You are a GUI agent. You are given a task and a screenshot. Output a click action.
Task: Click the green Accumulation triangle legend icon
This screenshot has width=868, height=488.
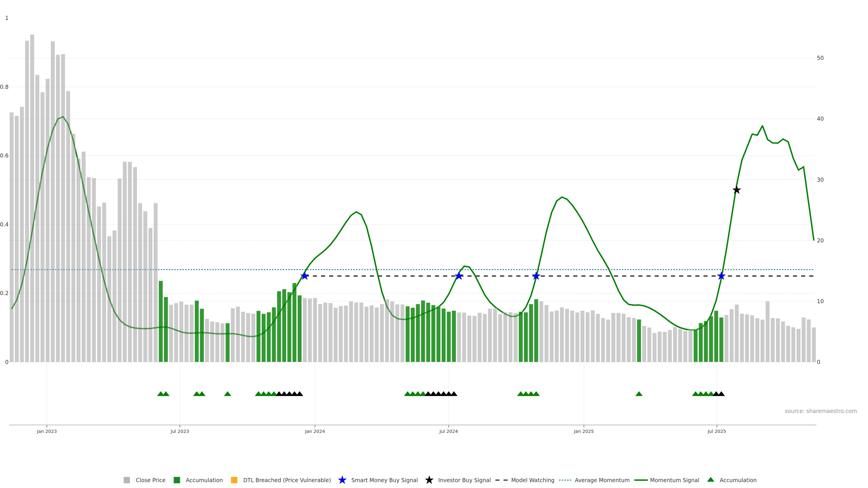(711, 480)
